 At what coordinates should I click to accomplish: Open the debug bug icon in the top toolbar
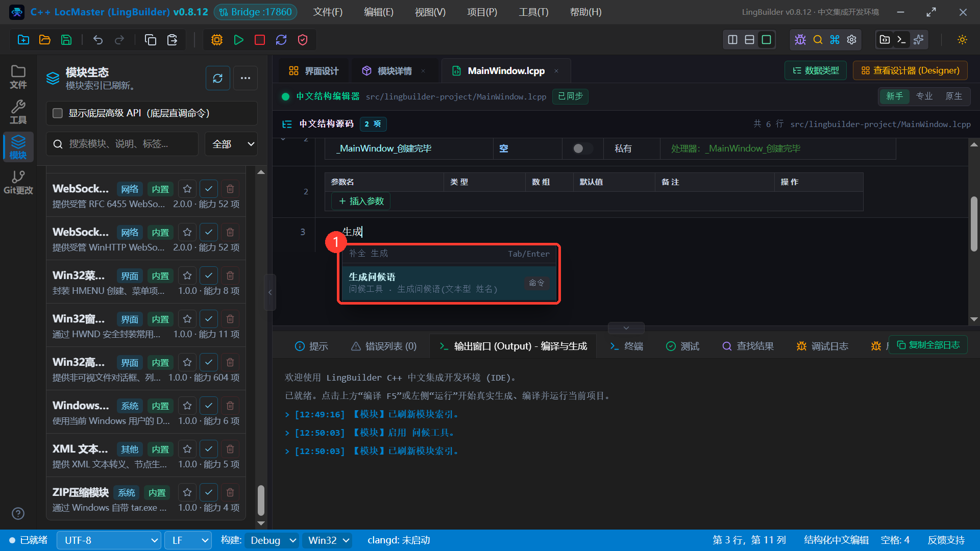coord(800,40)
